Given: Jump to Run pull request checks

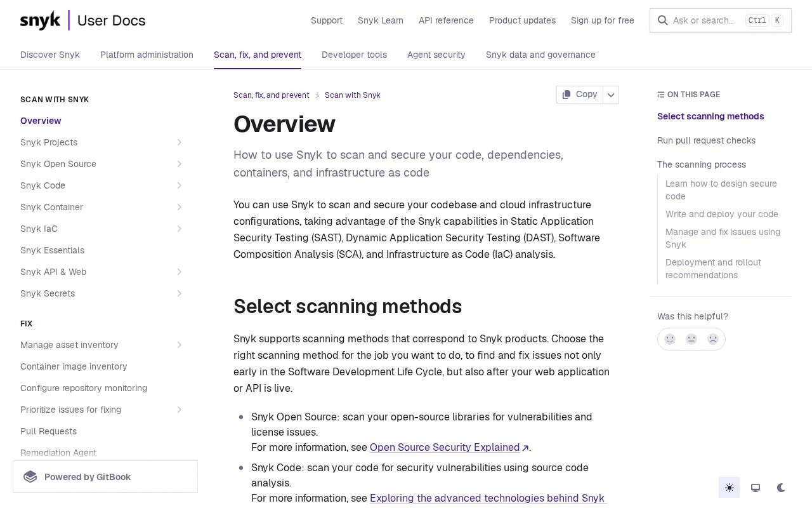Looking at the screenshot, I should pos(706,140).
